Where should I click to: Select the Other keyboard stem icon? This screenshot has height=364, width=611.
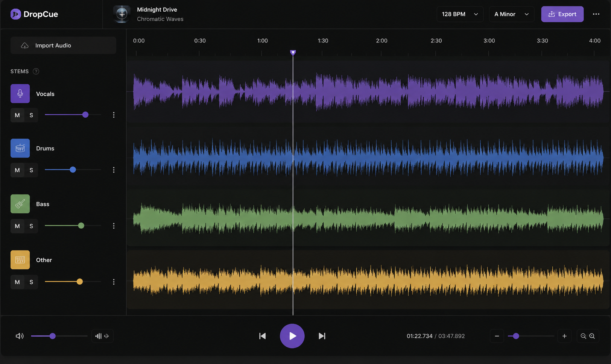pyautogui.click(x=20, y=260)
